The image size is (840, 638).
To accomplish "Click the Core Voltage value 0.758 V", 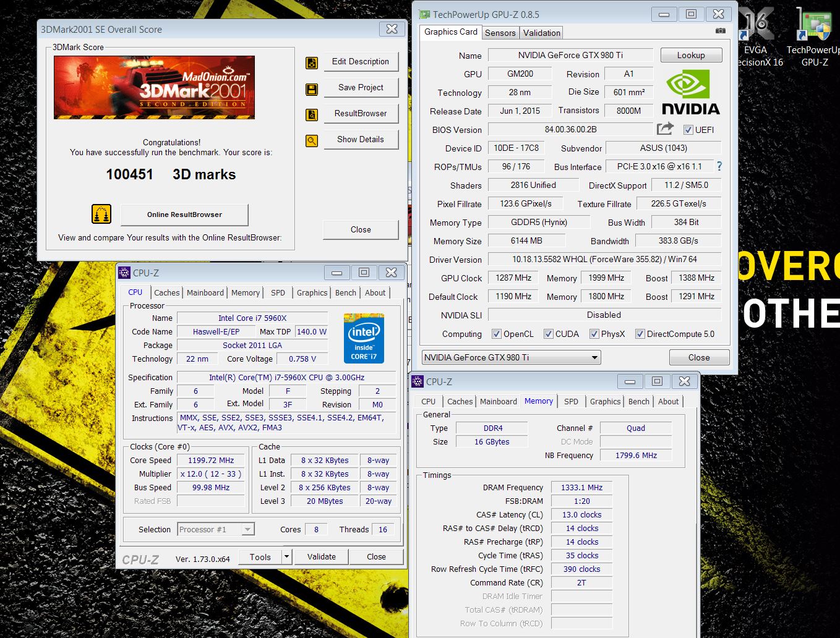I will pyautogui.click(x=302, y=359).
